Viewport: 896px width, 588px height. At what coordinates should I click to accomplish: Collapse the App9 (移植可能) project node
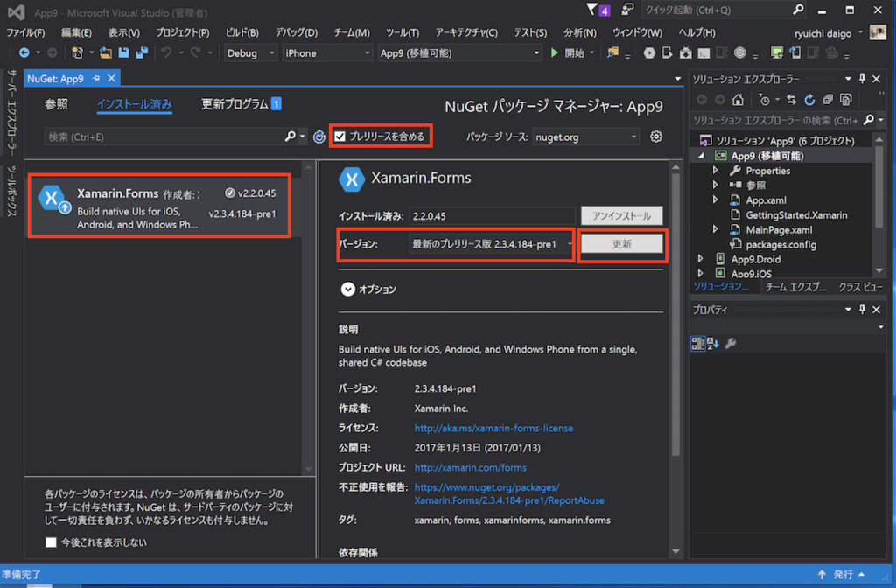(x=701, y=156)
